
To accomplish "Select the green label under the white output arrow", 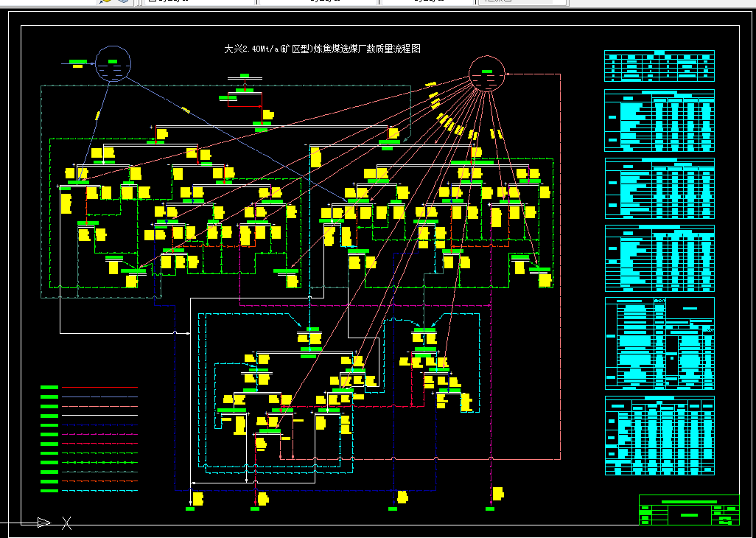I will coord(190,509).
